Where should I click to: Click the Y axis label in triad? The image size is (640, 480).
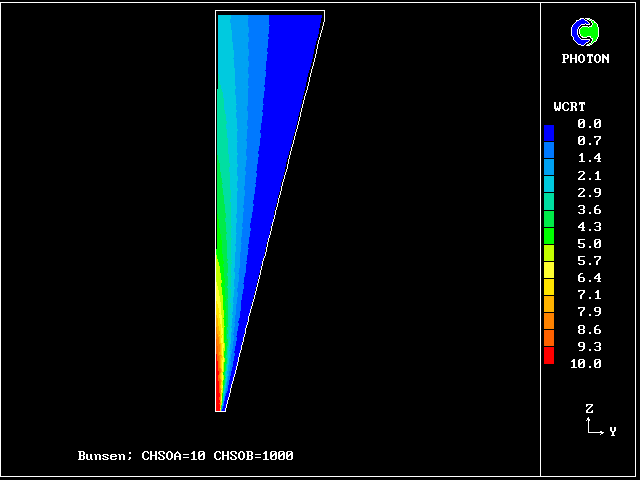(612, 431)
